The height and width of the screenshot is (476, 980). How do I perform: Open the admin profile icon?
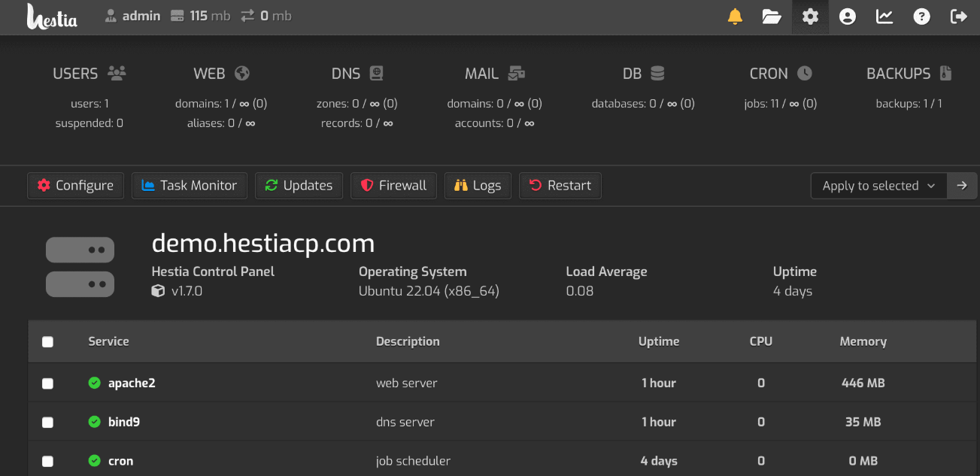pos(848,17)
